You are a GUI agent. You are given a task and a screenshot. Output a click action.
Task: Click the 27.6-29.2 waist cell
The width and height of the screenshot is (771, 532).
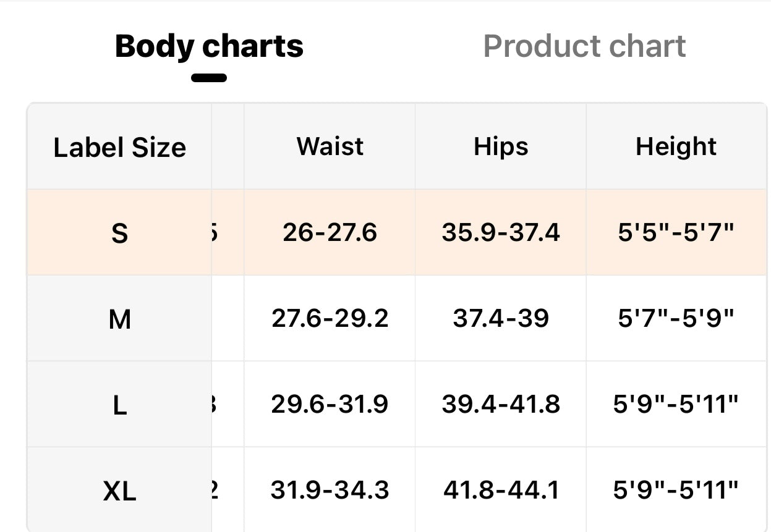coord(330,318)
